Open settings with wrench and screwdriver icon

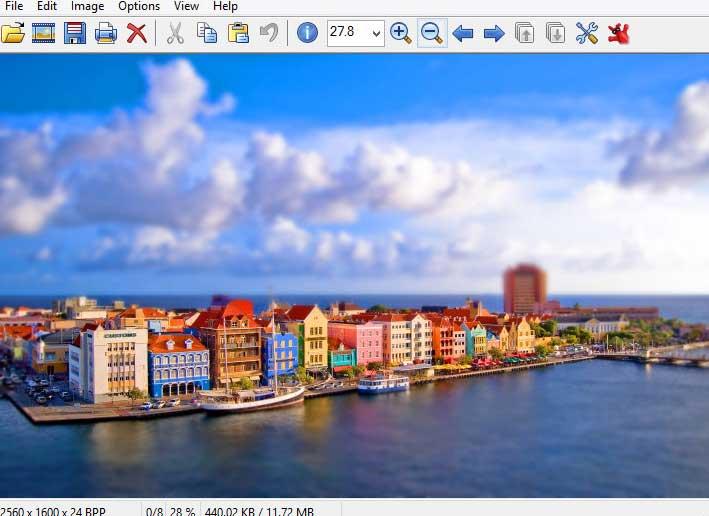click(x=587, y=33)
